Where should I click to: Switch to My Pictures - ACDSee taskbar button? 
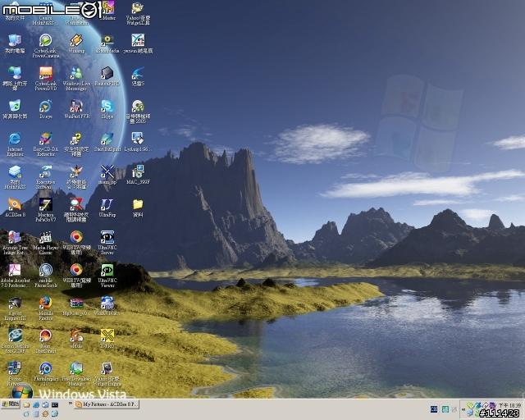coord(107,404)
